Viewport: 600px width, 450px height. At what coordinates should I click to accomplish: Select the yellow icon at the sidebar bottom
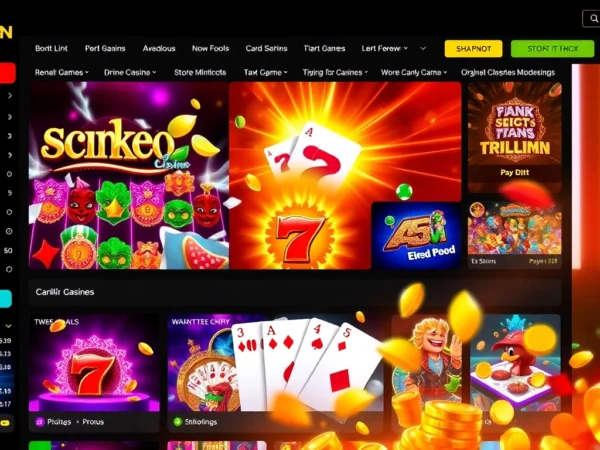(x=5, y=423)
